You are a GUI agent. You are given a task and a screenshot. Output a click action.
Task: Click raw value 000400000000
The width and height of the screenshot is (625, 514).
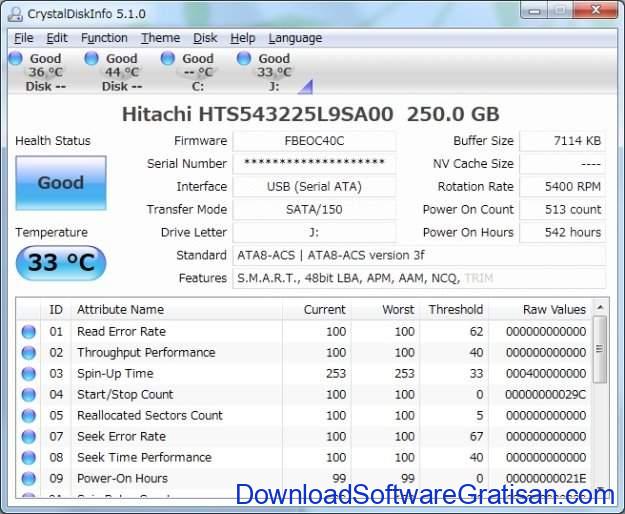point(546,374)
